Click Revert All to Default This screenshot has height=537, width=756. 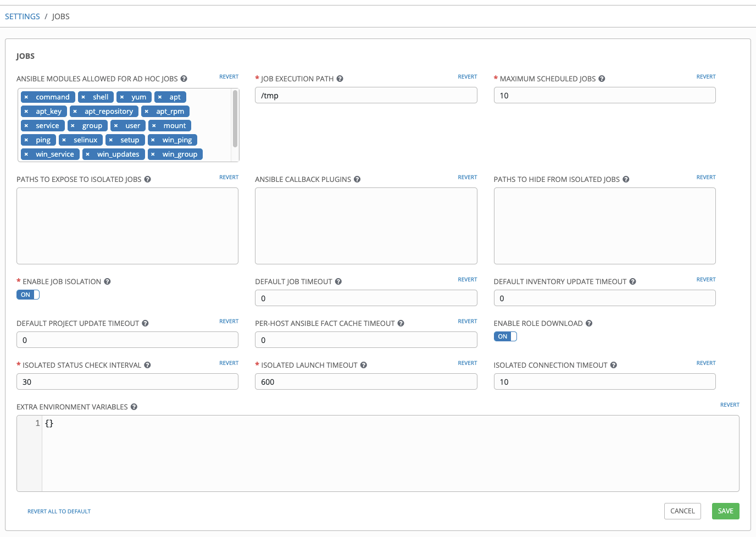pos(59,511)
